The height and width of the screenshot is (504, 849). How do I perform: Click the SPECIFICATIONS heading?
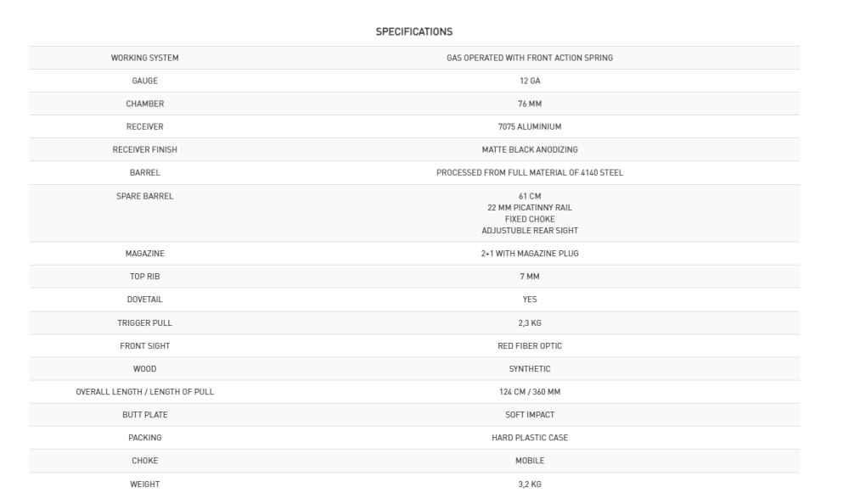tap(413, 31)
